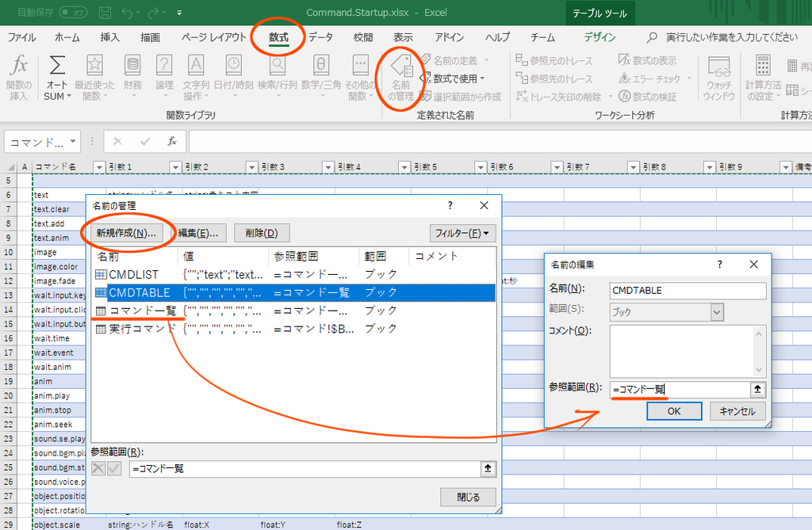Click the Redo arrow in title bar

point(153,13)
